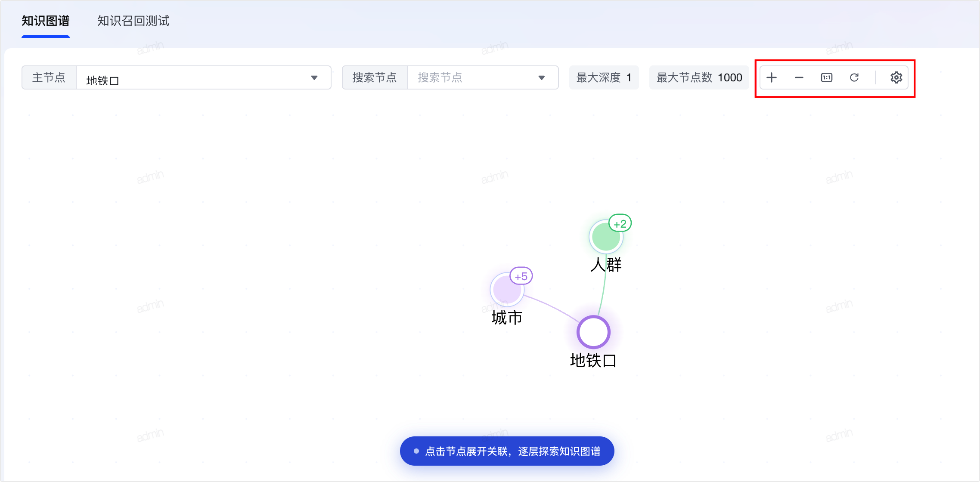Reset graph to 1:1 scale icon
The height and width of the screenshot is (482, 980).
[827, 77]
